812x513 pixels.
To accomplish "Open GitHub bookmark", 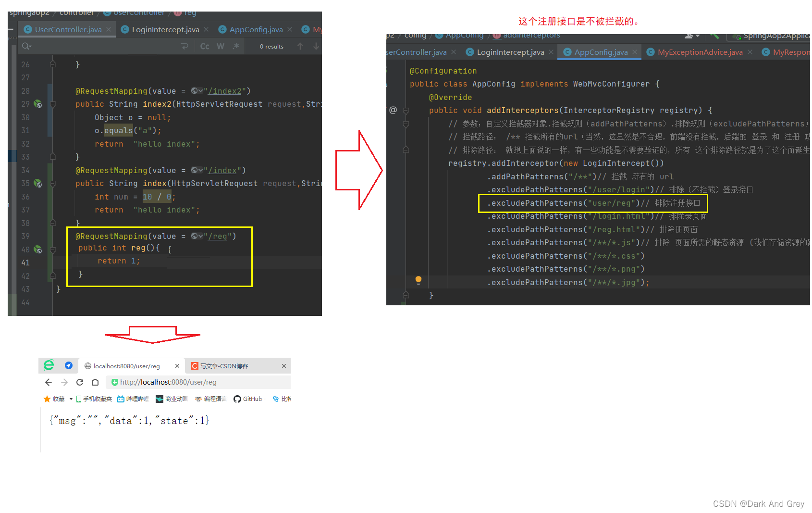I will 248,399.
